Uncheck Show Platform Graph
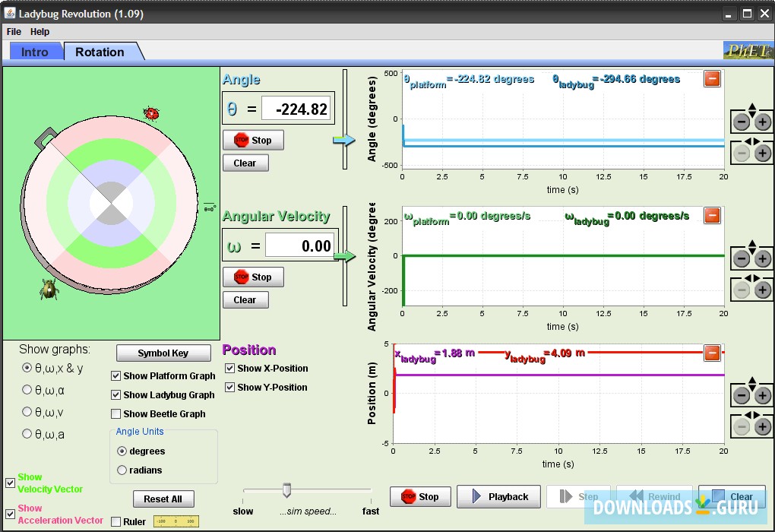The height and width of the screenshot is (532, 775). click(116, 375)
